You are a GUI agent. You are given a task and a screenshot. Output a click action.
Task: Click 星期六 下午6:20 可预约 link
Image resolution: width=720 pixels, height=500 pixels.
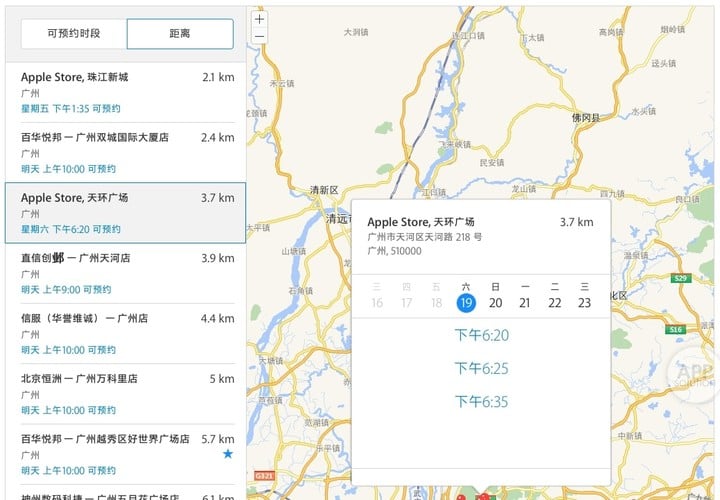pos(71,229)
